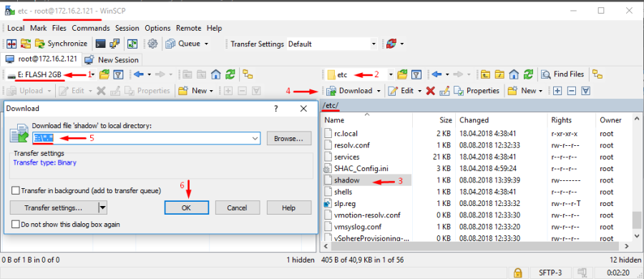Viewport: 644px width, 279px height.
Task: Expand the Download button dropdown arrow
Action: tap(379, 91)
